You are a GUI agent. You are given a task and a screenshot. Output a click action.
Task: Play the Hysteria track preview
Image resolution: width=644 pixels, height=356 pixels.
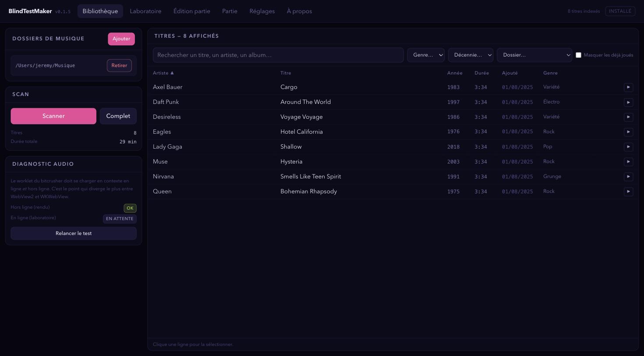[x=628, y=162]
